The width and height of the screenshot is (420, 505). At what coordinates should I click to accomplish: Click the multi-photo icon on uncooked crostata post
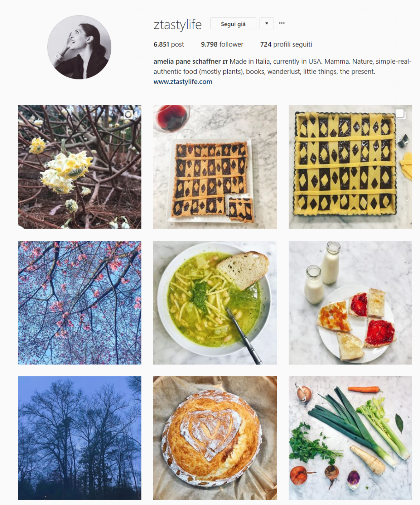(x=400, y=114)
